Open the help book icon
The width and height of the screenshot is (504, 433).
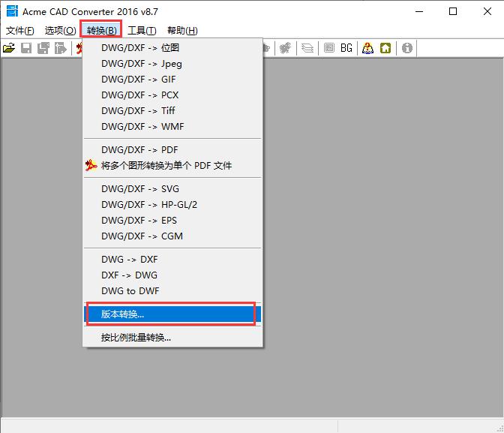click(367, 48)
